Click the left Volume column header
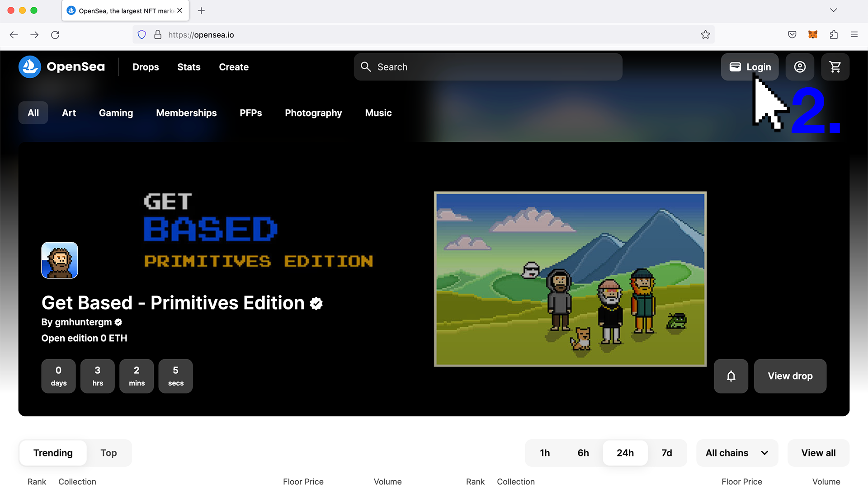Screen dimensions: 868x488 [x=387, y=482]
